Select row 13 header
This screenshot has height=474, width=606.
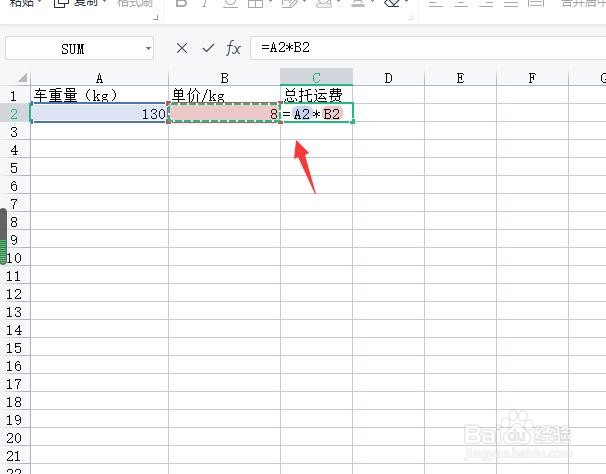click(14, 312)
